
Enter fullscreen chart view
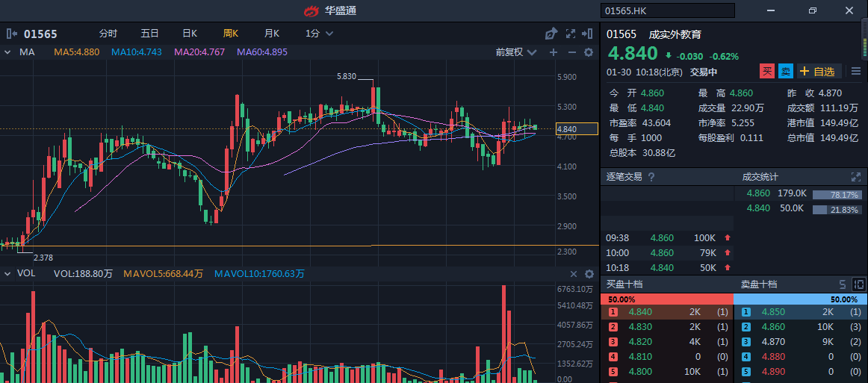[x=571, y=34]
